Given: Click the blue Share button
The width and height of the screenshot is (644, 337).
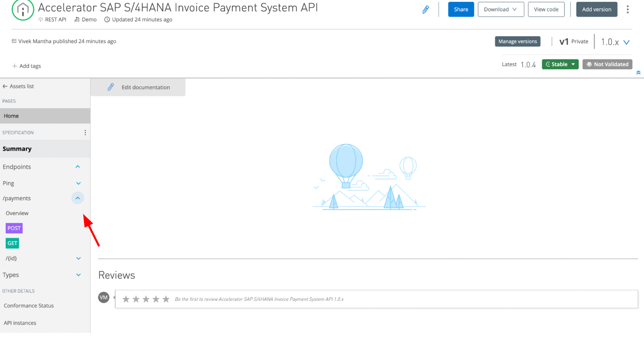Looking at the screenshot, I should pos(461,9).
